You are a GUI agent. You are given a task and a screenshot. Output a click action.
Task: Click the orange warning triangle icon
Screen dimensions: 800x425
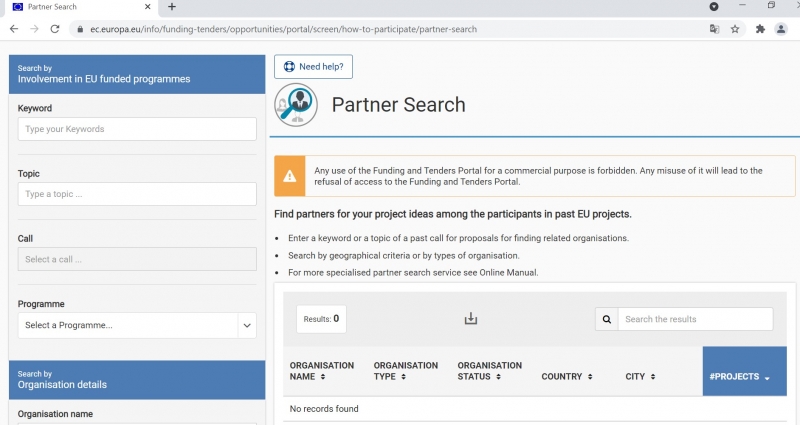pos(290,177)
